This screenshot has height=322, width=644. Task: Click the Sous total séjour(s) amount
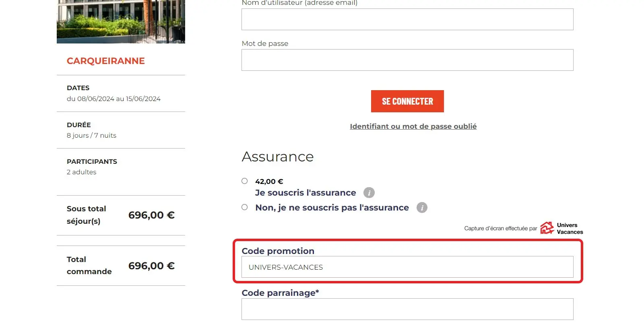click(151, 215)
